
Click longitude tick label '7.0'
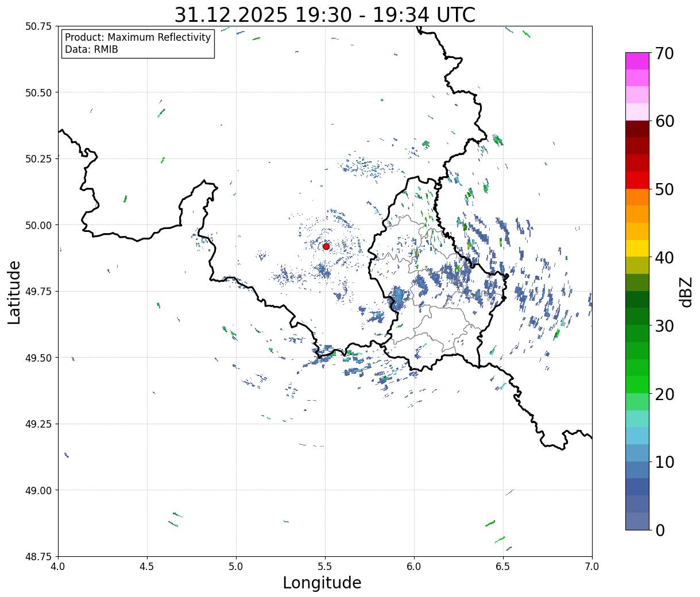pos(592,567)
